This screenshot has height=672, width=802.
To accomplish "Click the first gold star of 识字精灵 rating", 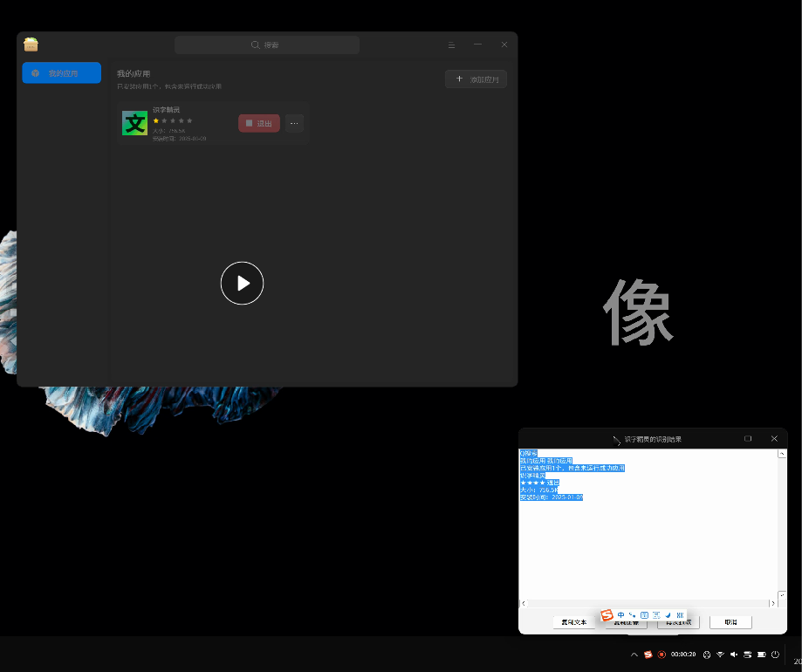I will (x=156, y=120).
